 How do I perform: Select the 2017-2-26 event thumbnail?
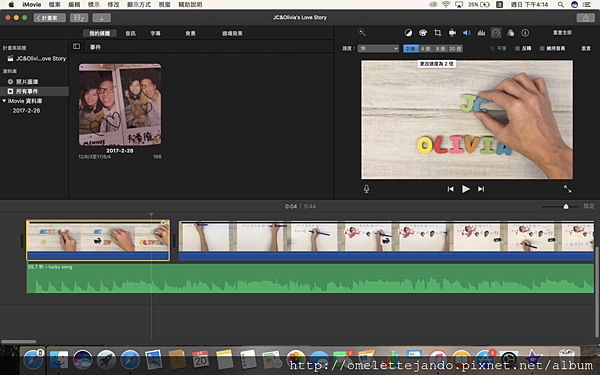120,104
